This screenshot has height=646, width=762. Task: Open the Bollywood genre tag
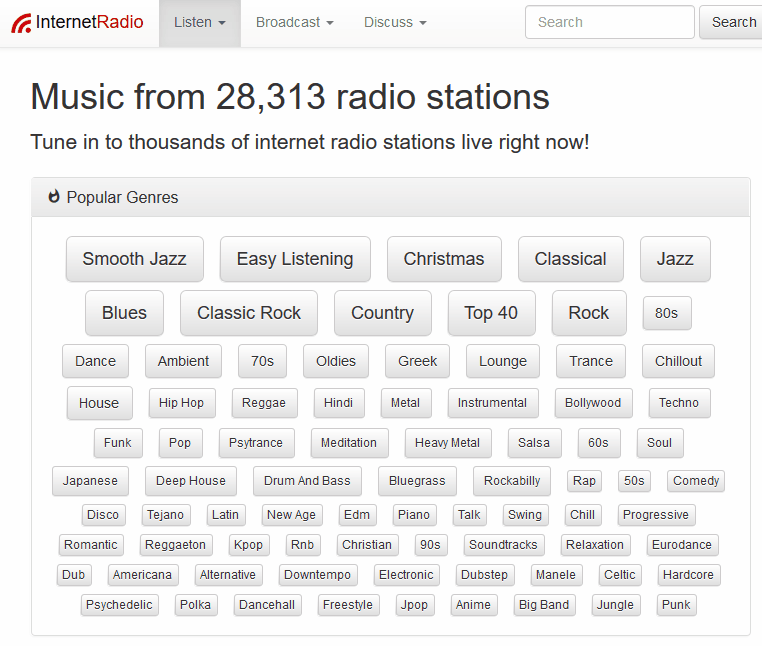(x=593, y=403)
